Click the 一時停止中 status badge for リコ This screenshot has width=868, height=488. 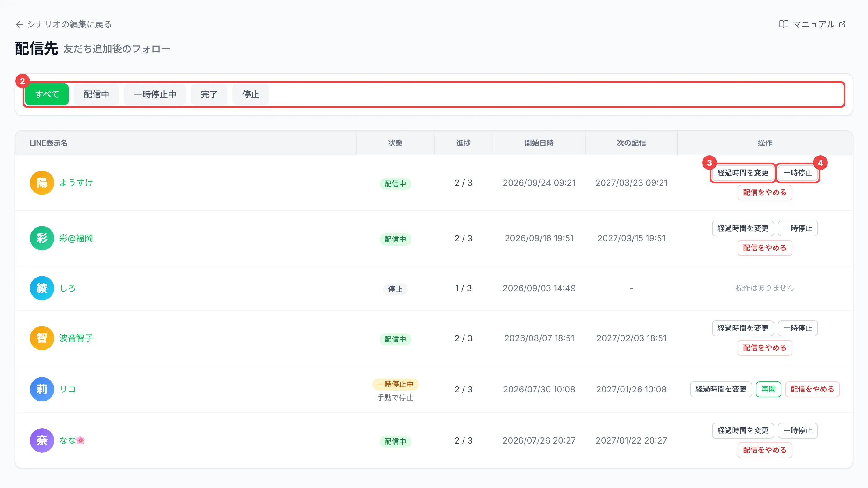coord(395,384)
